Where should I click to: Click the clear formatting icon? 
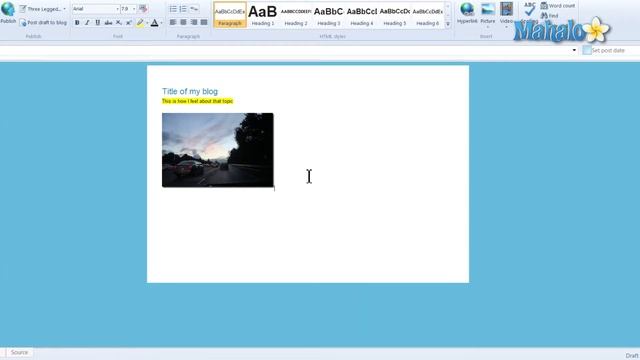pos(143,9)
